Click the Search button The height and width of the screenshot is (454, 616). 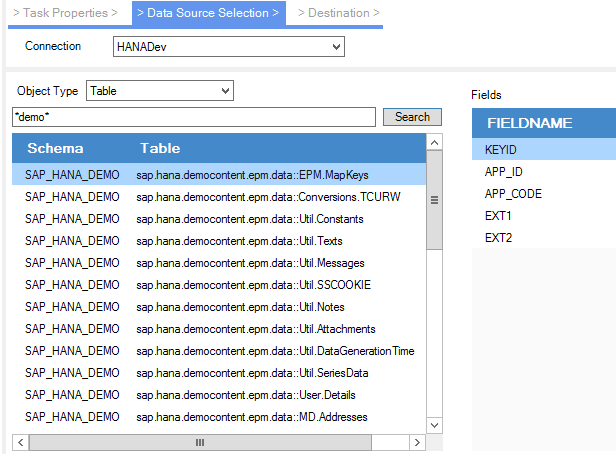pyautogui.click(x=412, y=117)
